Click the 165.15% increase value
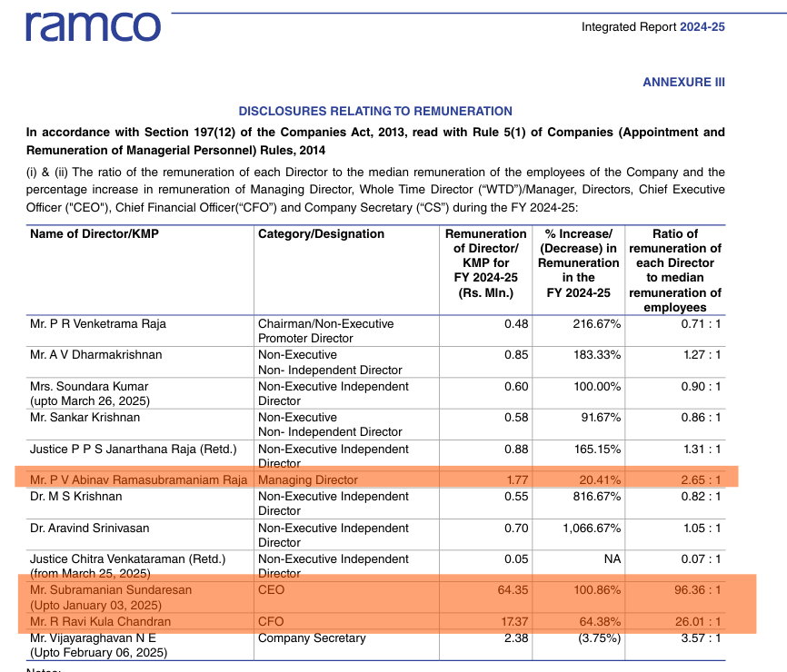 point(597,450)
